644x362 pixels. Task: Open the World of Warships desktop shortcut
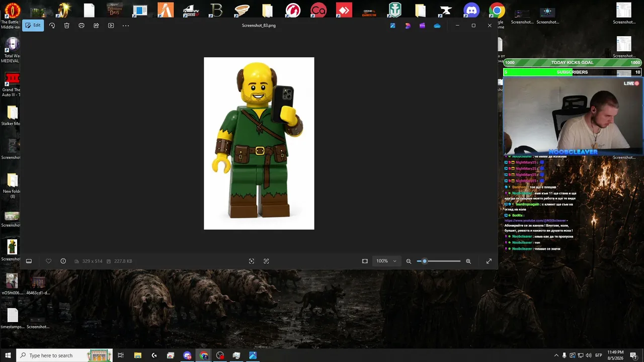coord(395,10)
